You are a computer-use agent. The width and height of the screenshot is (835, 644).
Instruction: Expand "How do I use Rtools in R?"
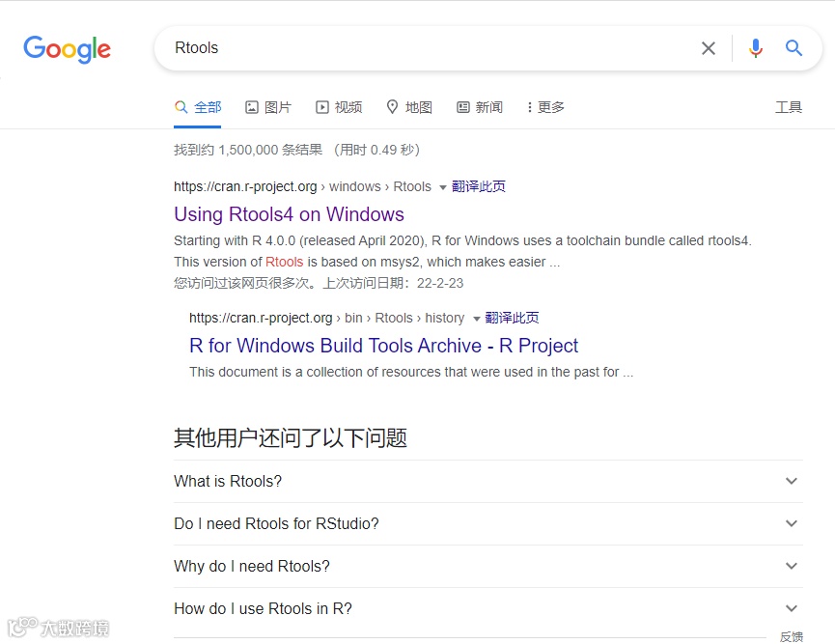487,609
